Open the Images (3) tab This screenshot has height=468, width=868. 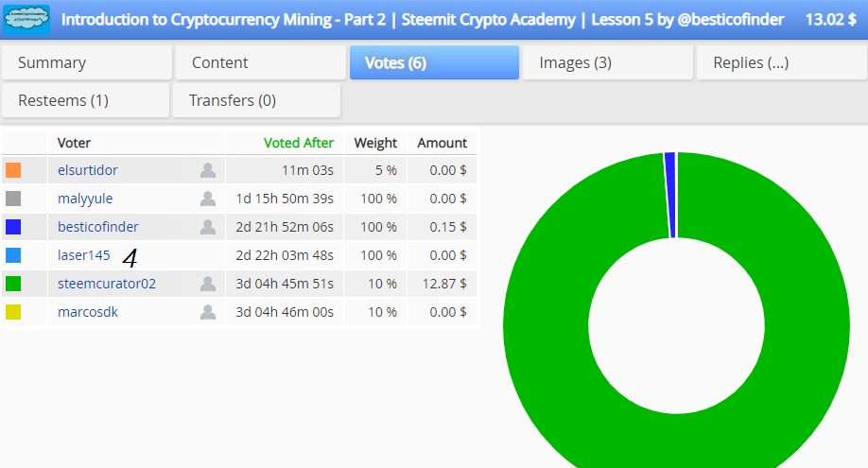click(x=608, y=62)
